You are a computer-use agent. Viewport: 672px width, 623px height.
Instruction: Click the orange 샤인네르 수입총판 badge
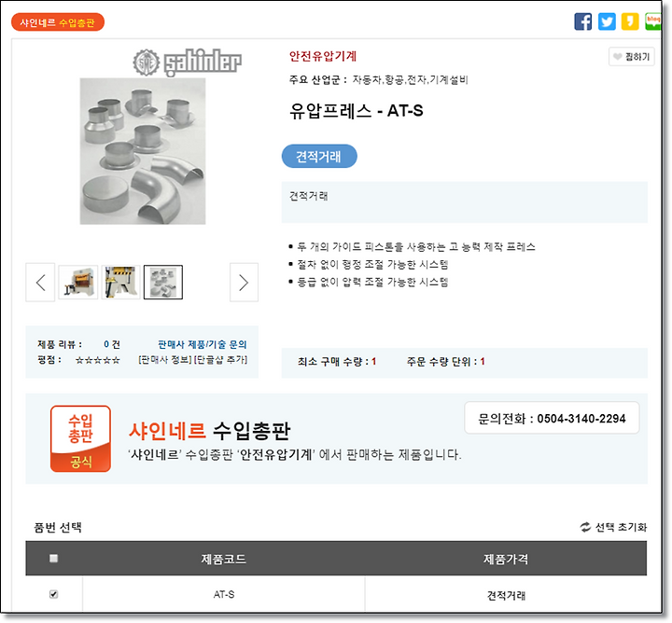coord(58,22)
